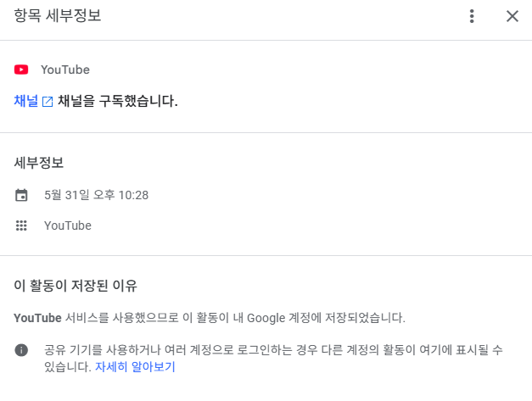532x401 pixels.
Task: Click the 5월 31일 오후 10:28 timestamp
Action: click(x=97, y=195)
